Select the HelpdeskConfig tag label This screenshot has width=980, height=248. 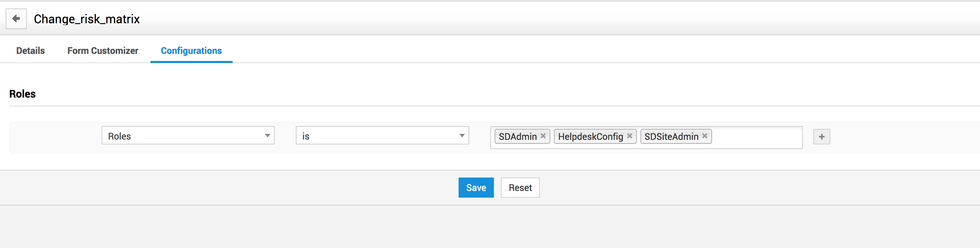(x=590, y=137)
